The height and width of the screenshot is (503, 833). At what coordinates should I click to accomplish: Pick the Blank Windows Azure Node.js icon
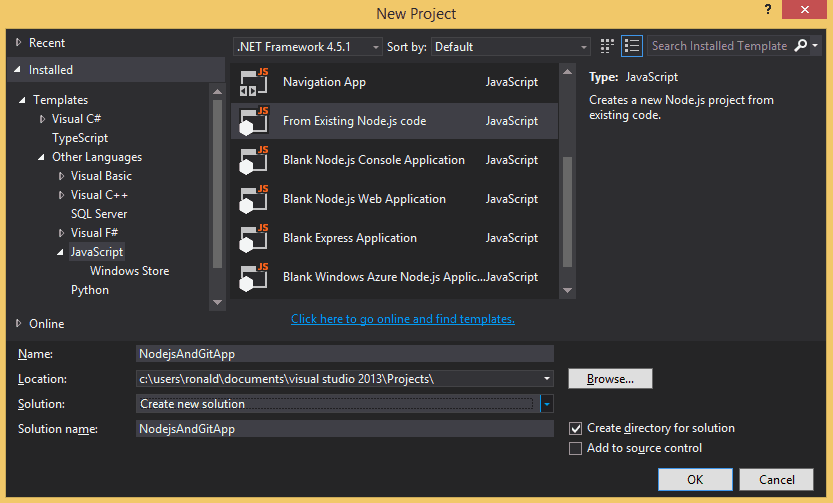coord(251,277)
